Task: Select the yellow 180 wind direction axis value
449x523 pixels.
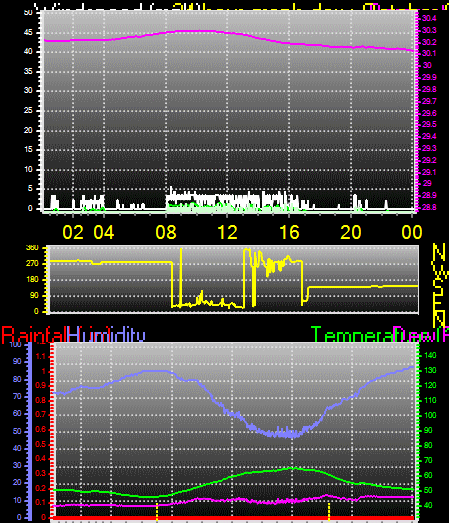Action: pos(32,280)
